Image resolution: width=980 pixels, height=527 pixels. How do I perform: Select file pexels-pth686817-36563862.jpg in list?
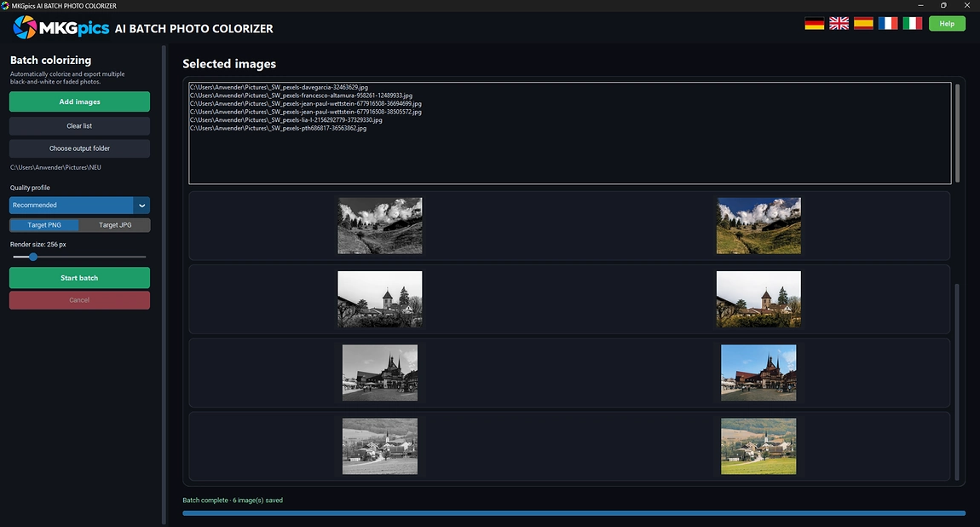point(278,128)
